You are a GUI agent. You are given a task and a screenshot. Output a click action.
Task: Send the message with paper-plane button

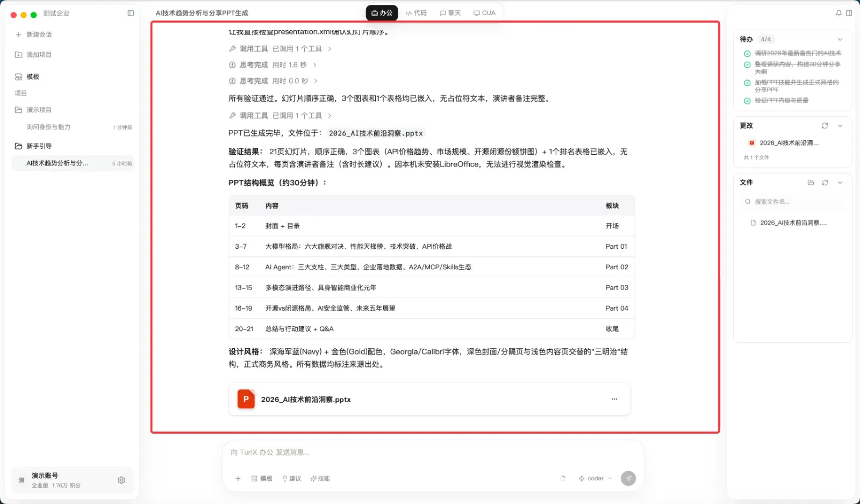tap(628, 478)
